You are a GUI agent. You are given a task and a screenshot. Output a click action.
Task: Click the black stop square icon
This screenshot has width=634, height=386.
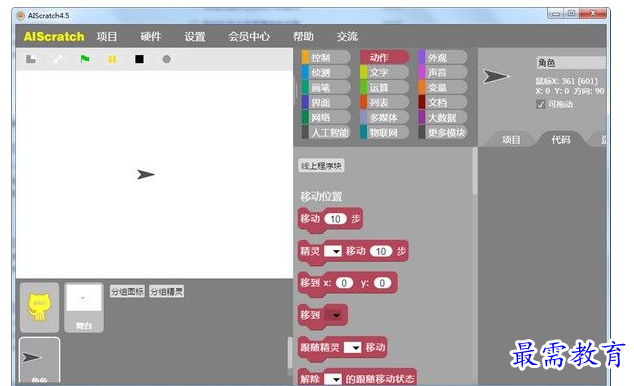(139, 59)
